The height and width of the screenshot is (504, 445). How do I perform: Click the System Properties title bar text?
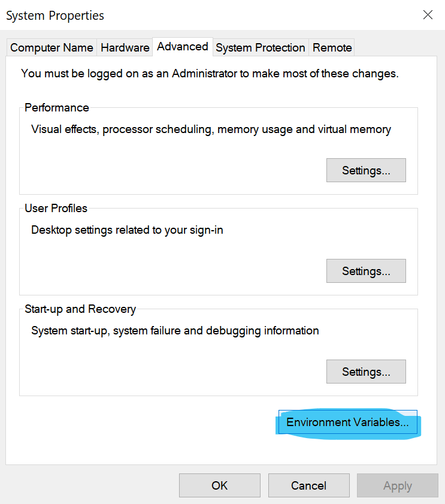click(55, 16)
